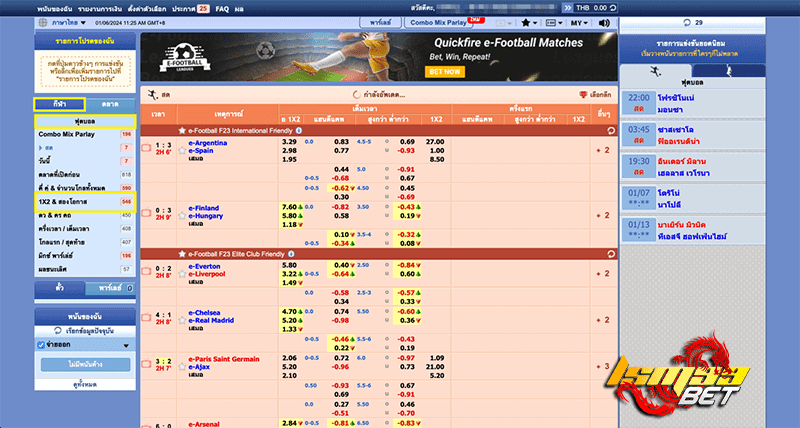Open info icon for F23 International Friendly
Image resolution: width=800 pixels, height=428 pixels.
click(x=299, y=131)
